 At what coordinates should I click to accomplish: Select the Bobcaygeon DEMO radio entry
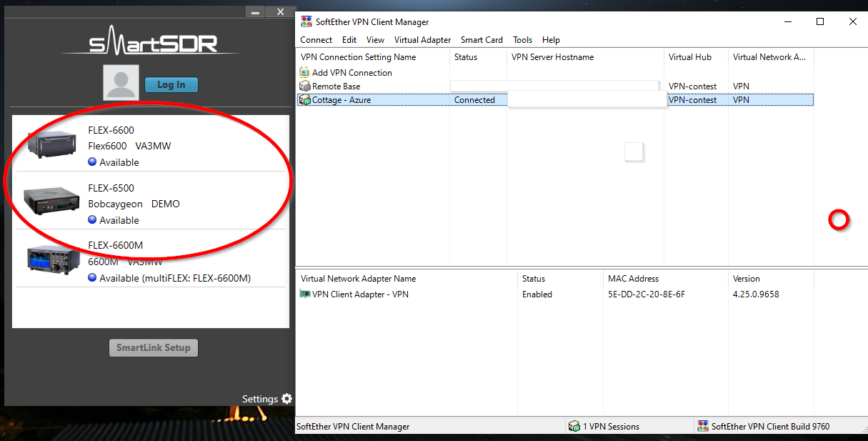pyautogui.click(x=134, y=204)
